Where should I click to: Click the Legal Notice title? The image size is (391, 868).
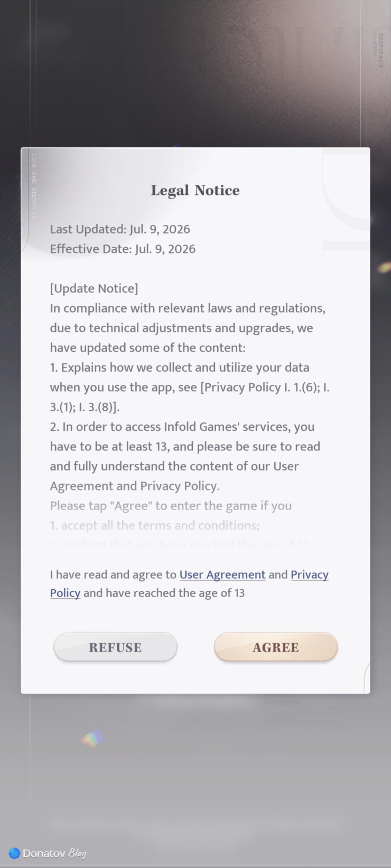(x=196, y=190)
